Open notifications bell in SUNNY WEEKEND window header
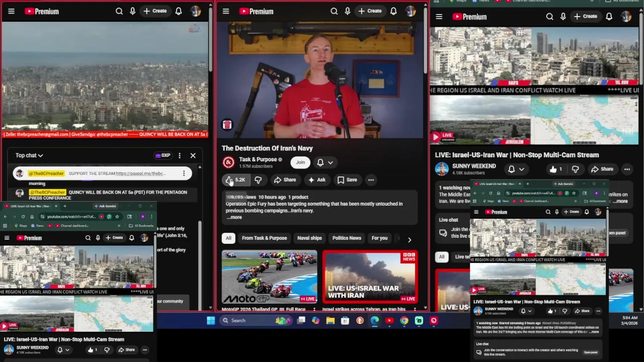The width and height of the screenshot is (644, 362). click(x=609, y=17)
